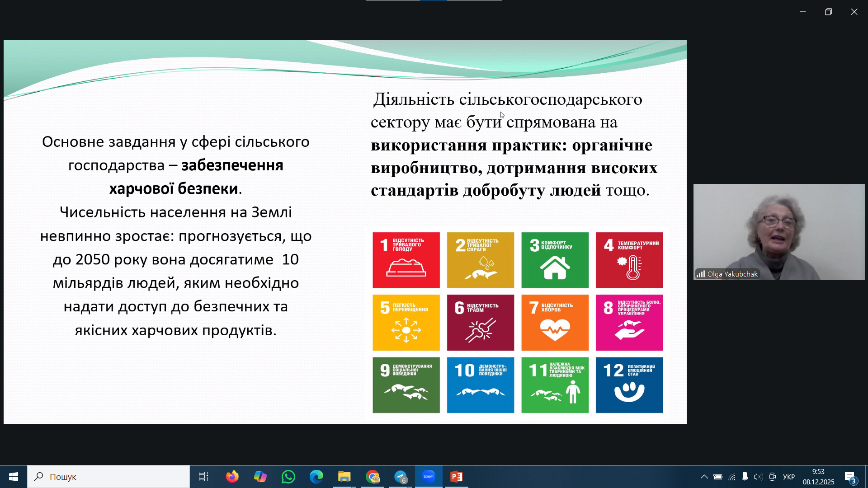Switch to the Chrome taskbar icon
Screen dimensions: 868x488
tap(373, 477)
